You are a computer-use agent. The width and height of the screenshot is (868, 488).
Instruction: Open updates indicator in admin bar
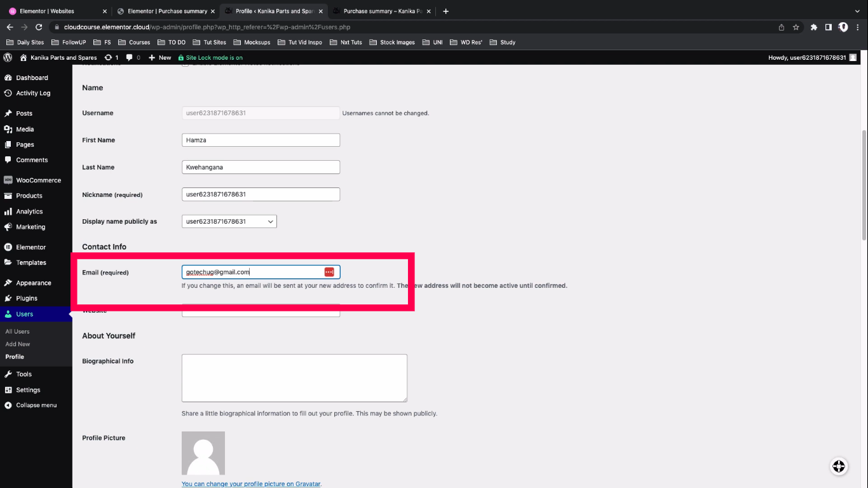click(x=111, y=57)
